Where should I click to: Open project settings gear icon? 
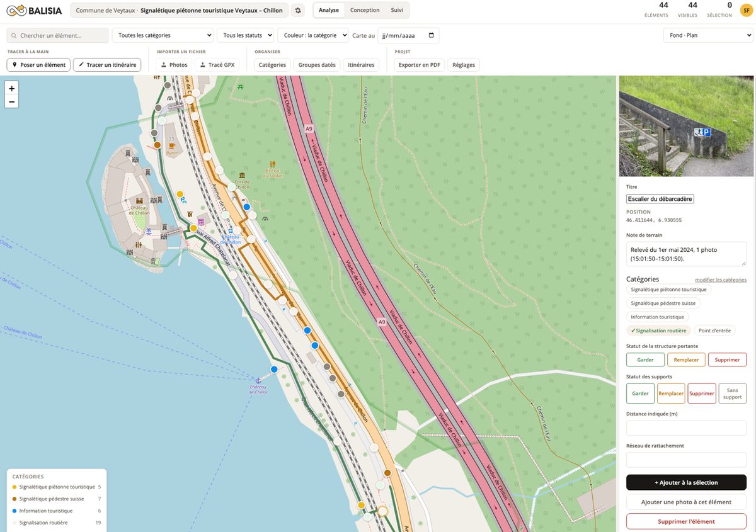[298, 10]
